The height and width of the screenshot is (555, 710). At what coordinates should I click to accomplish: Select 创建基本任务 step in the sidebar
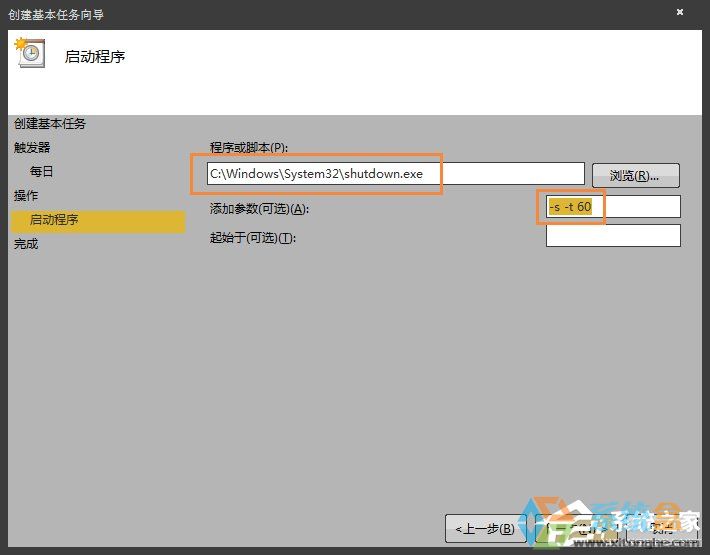tap(50, 124)
